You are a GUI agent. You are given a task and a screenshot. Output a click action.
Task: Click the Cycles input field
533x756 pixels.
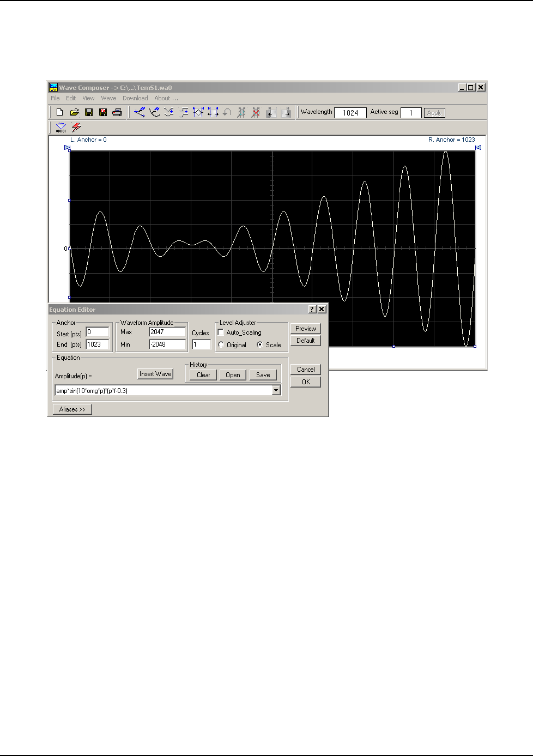click(x=201, y=344)
